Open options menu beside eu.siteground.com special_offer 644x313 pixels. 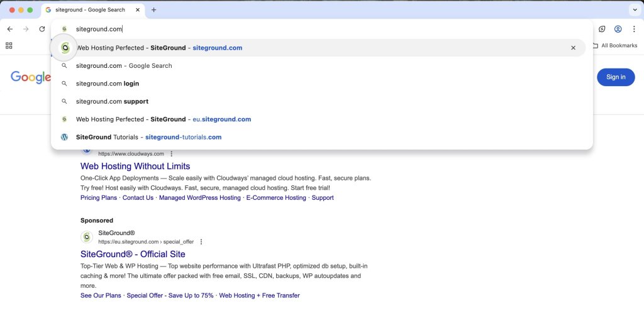click(201, 242)
